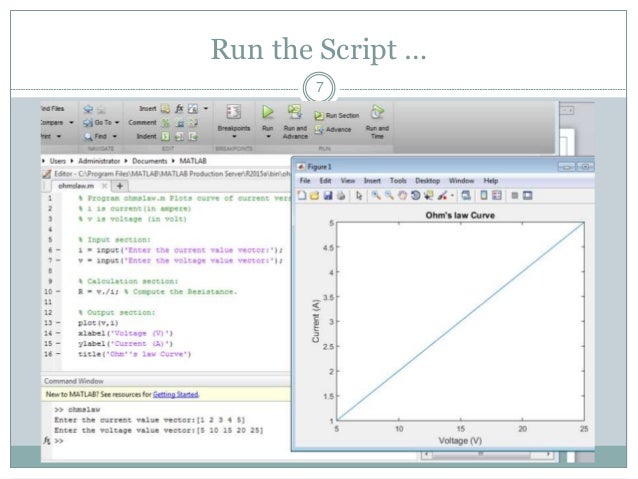Select the Zoom In tool in Figure 1

point(376,196)
